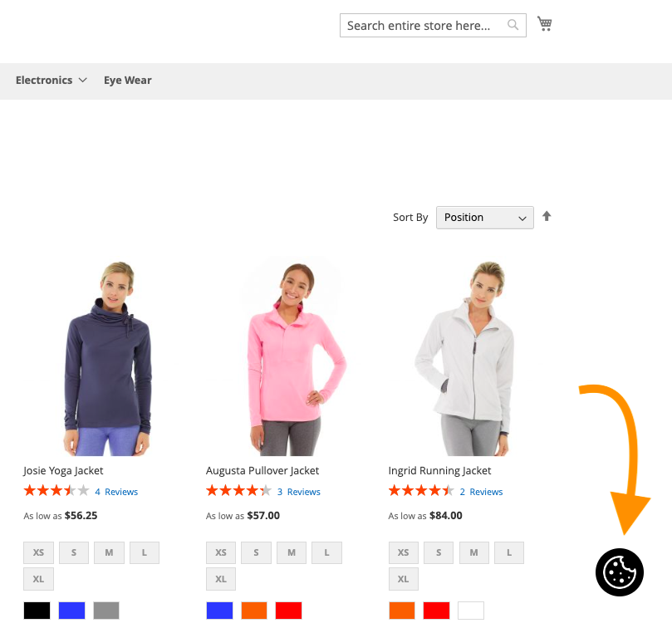Expand the Electronics menu
The width and height of the screenshot is (672, 628).
(x=52, y=80)
